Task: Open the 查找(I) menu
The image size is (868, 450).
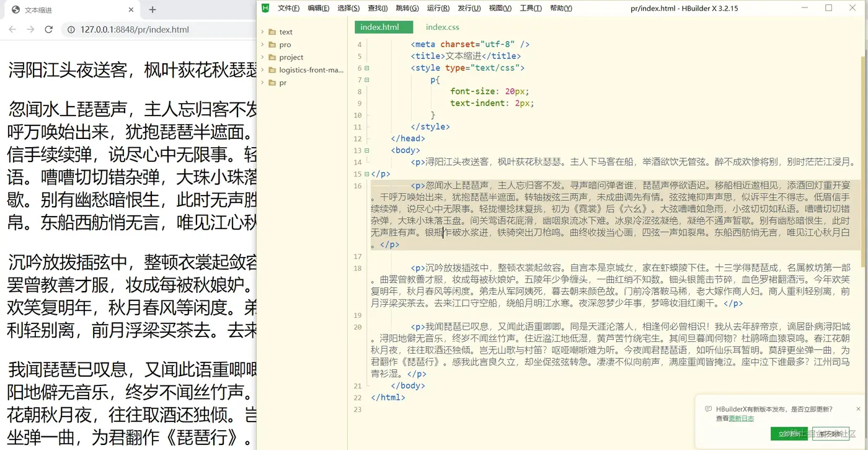Action: (x=378, y=8)
